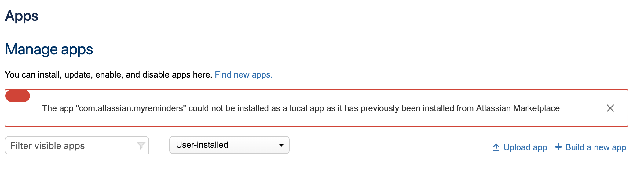Focus the Filter visible apps field
The height and width of the screenshot is (174, 644).
click(77, 145)
